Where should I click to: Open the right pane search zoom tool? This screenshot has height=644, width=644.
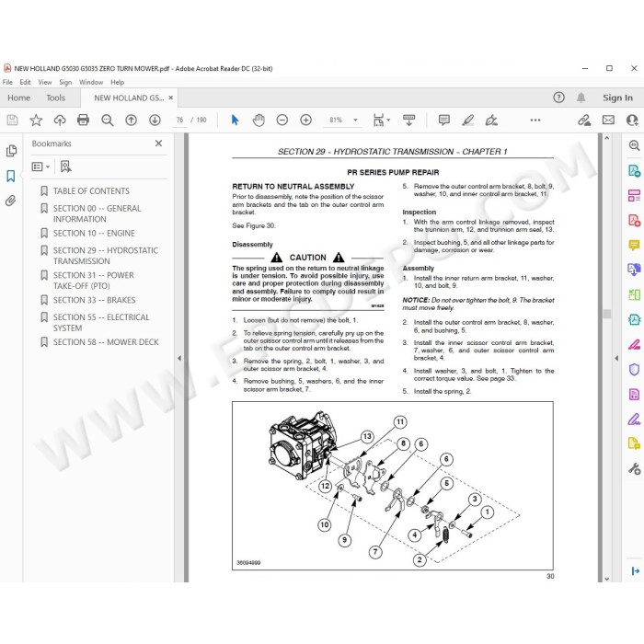[634, 145]
